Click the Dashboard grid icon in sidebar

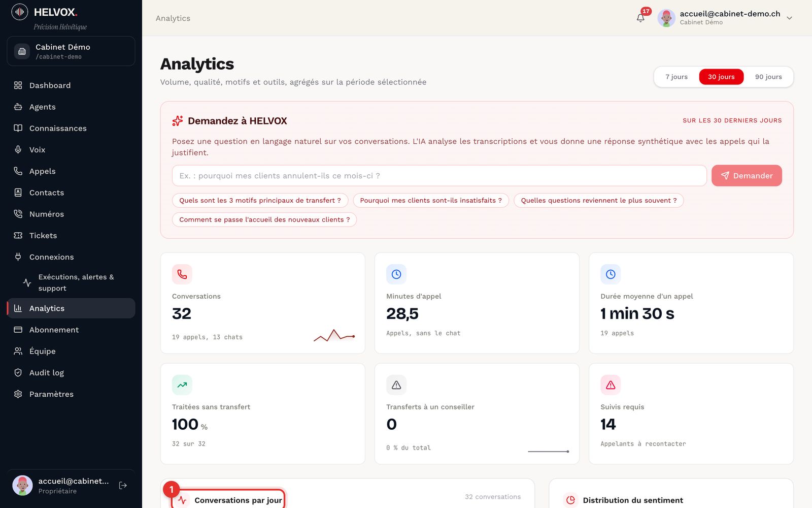18,85
